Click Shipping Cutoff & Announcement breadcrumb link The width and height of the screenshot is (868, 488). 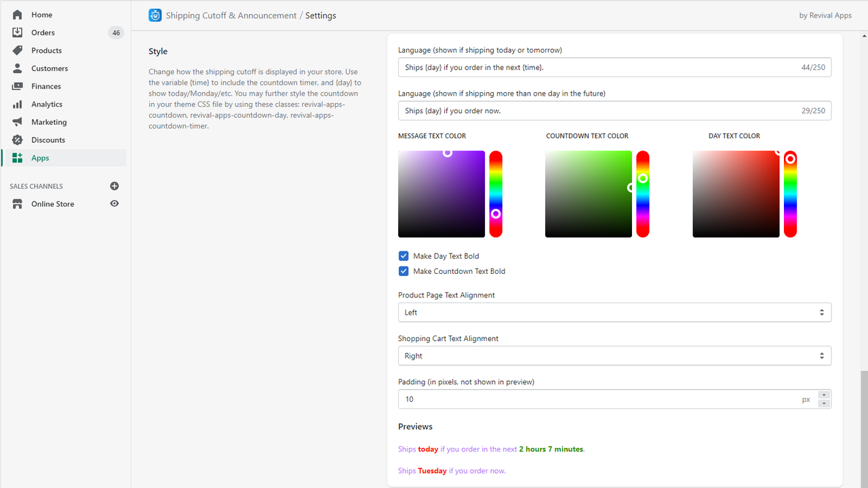231,15
